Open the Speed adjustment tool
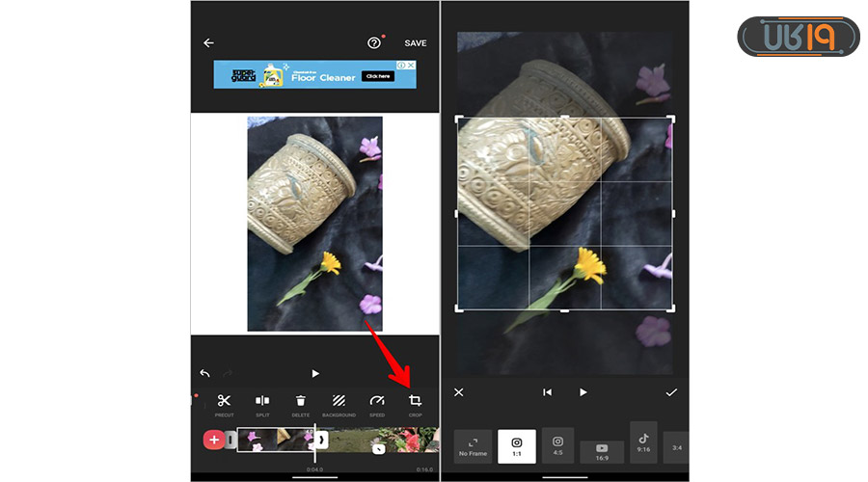Screen dimensions: 868x482 tap(377, 403)
